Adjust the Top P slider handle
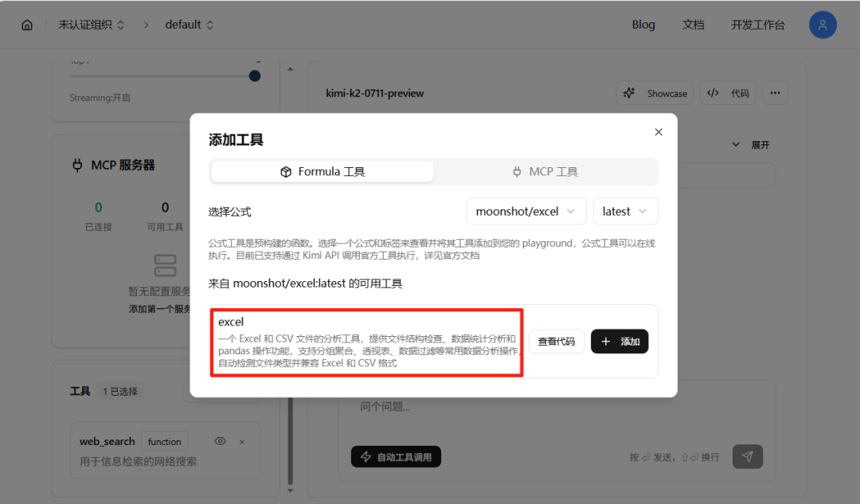 (255, 76)
